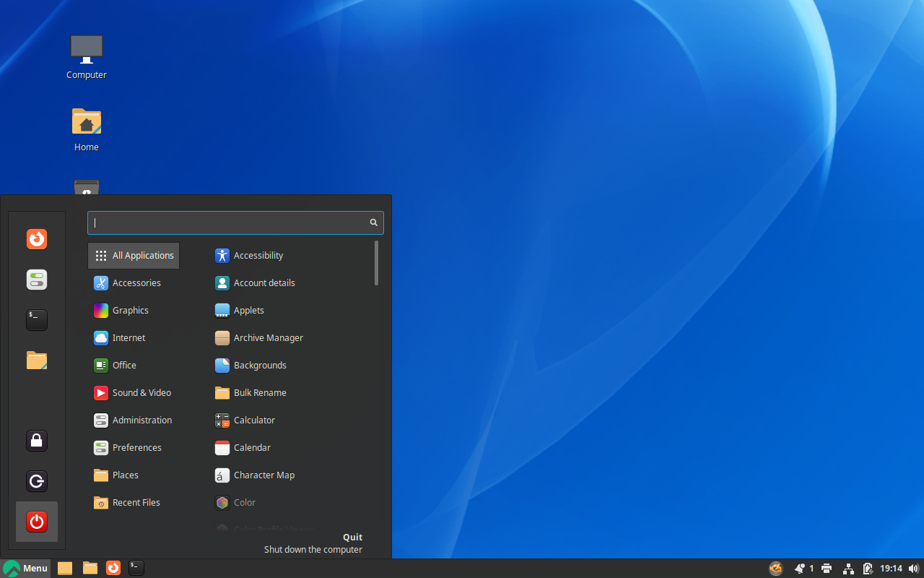This screenshot has width=924, height=578.
Task: Launch Calculator from the applications list
Action: click(254, 420)
